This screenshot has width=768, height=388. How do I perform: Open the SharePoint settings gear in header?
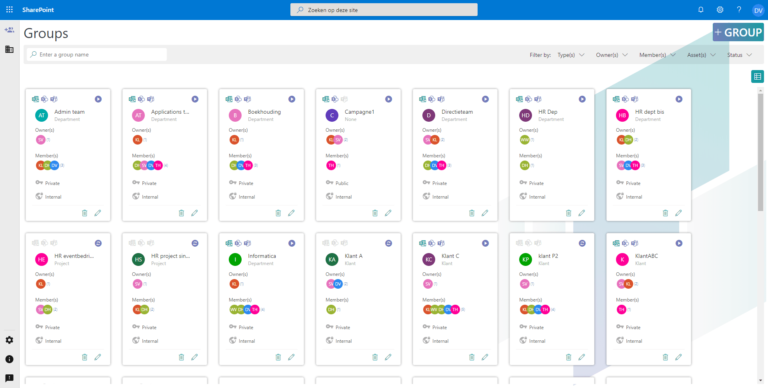720,10
